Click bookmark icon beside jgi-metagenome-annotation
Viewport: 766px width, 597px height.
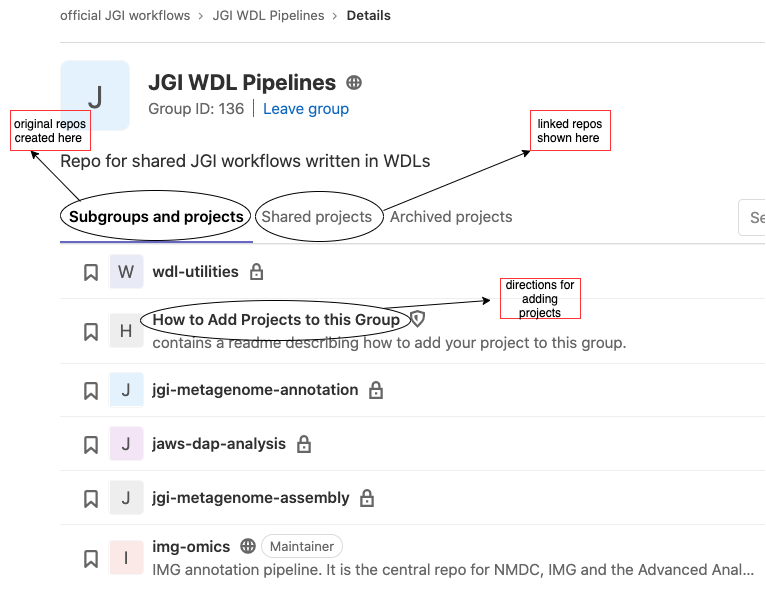(x=91, y=391)
